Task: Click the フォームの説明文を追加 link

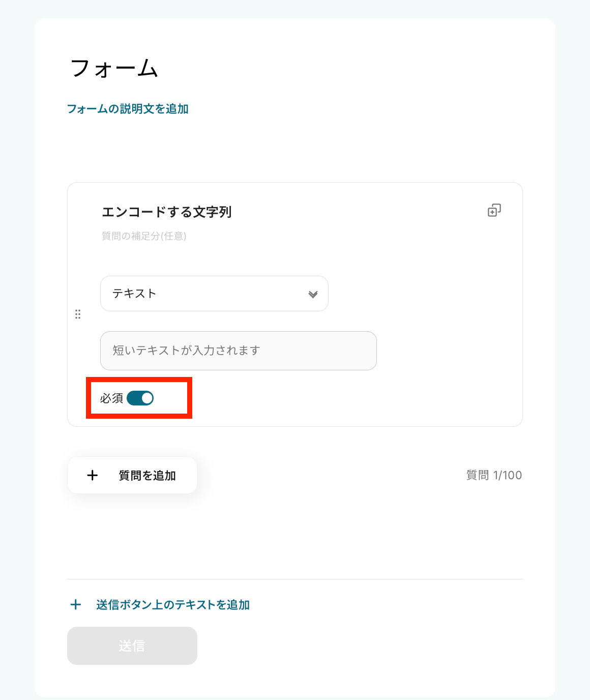Action: 128,109
